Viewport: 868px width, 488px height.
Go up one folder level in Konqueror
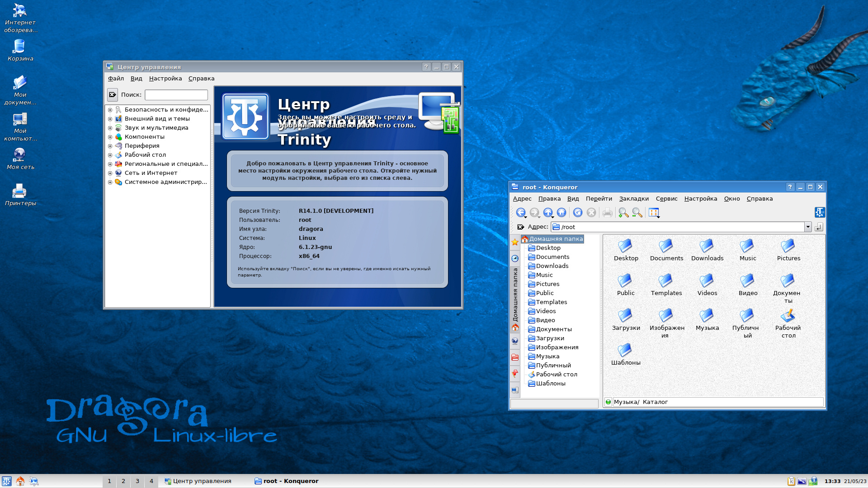(548, 212)
